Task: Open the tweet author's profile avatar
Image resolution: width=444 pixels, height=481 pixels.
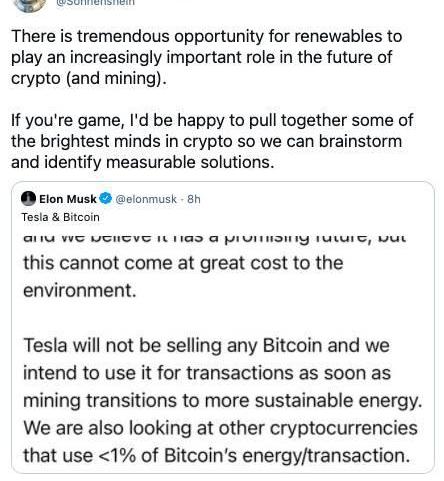Action: coord(30,5)
